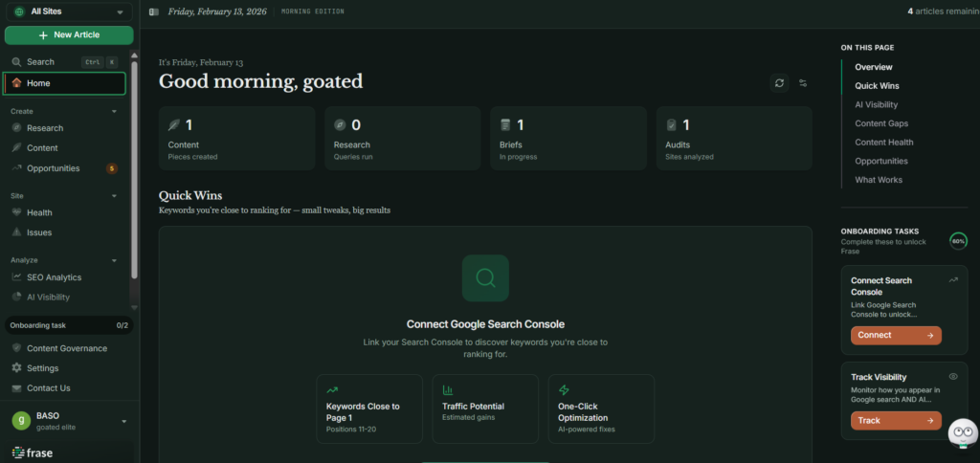Go to Content in the sidebar
980x463 pixels.
click(x=42, y=148)
